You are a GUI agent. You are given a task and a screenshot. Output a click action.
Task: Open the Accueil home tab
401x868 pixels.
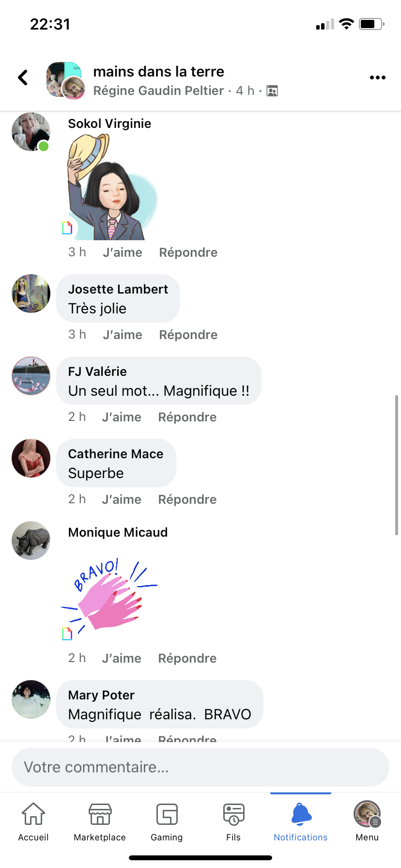33,822
